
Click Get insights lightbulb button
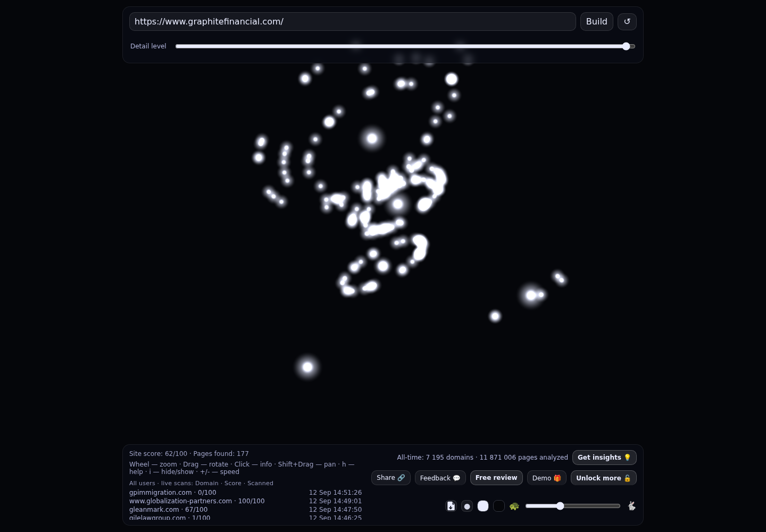coord(604,458)
